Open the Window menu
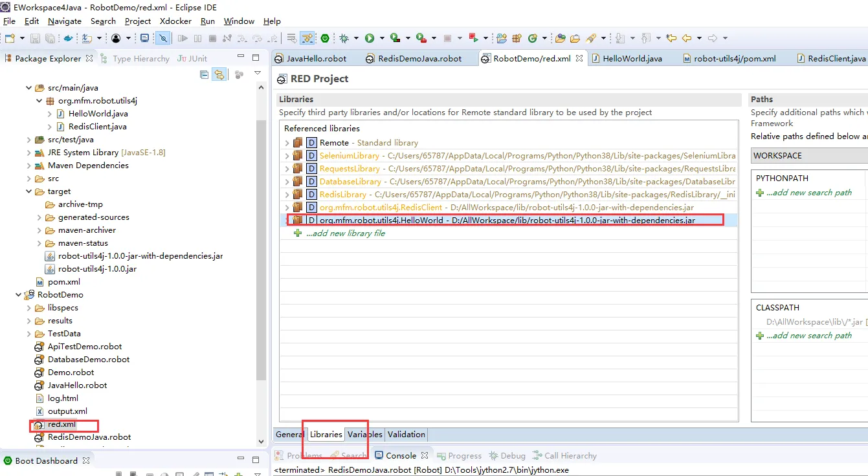 (239, 21)
